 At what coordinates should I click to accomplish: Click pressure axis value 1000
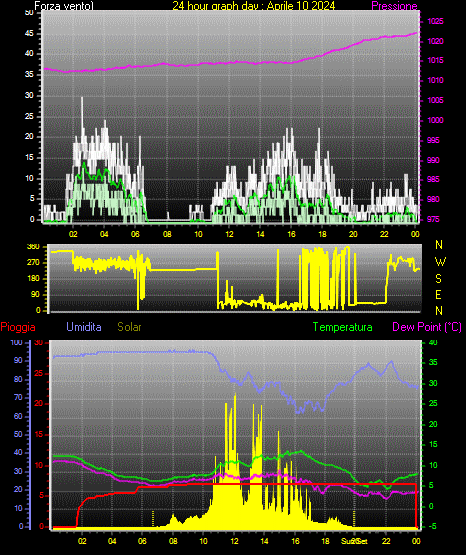pyautogui.click(x=435, y=120)
